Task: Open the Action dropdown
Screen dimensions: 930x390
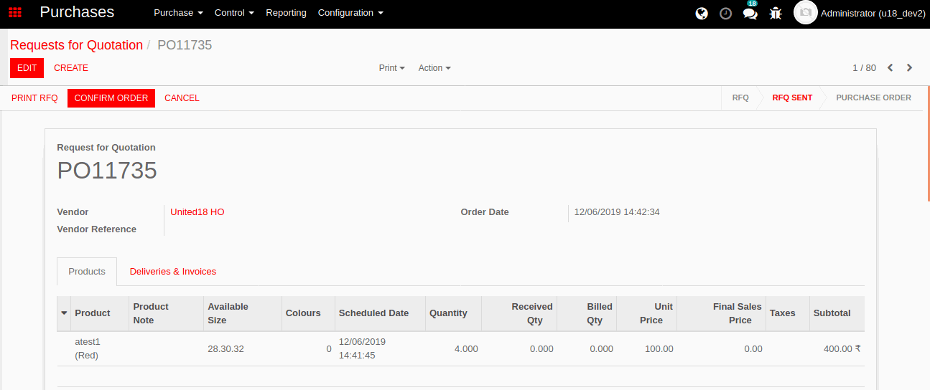Action: pos(434,68)
